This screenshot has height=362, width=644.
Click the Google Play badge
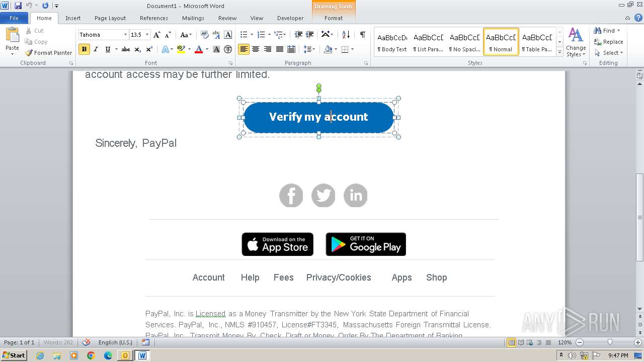(366, 244)
